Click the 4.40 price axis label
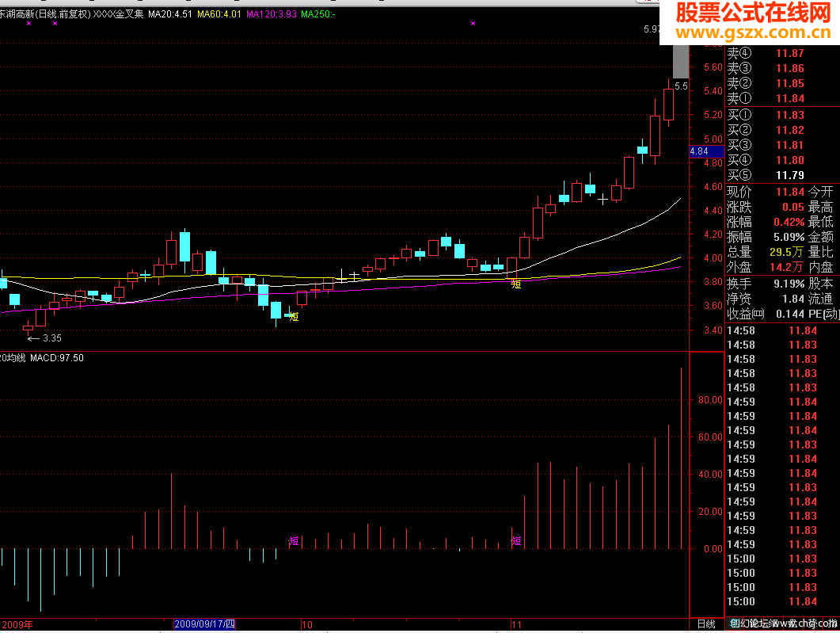 pyautogui.click(x=713, y=211)
